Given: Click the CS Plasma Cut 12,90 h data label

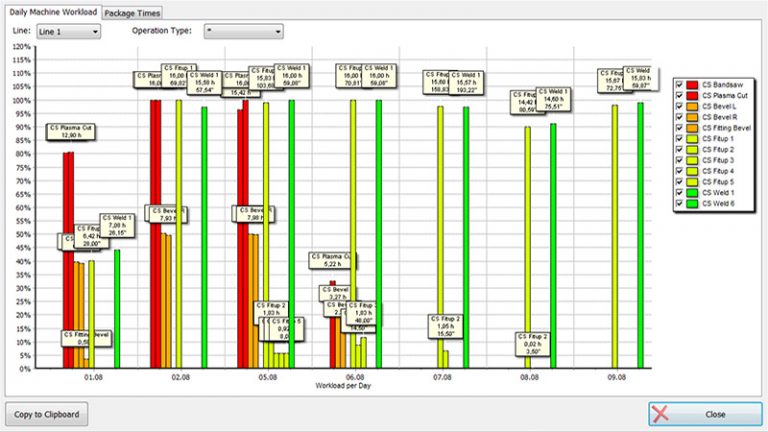Looking at the screenshot, I should (x=71, y=131).
